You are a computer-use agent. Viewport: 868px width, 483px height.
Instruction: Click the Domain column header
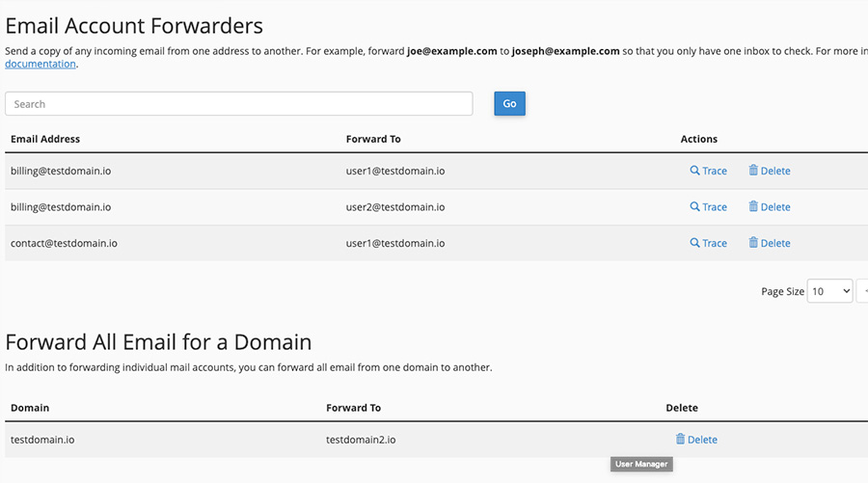tap(30, 408)
